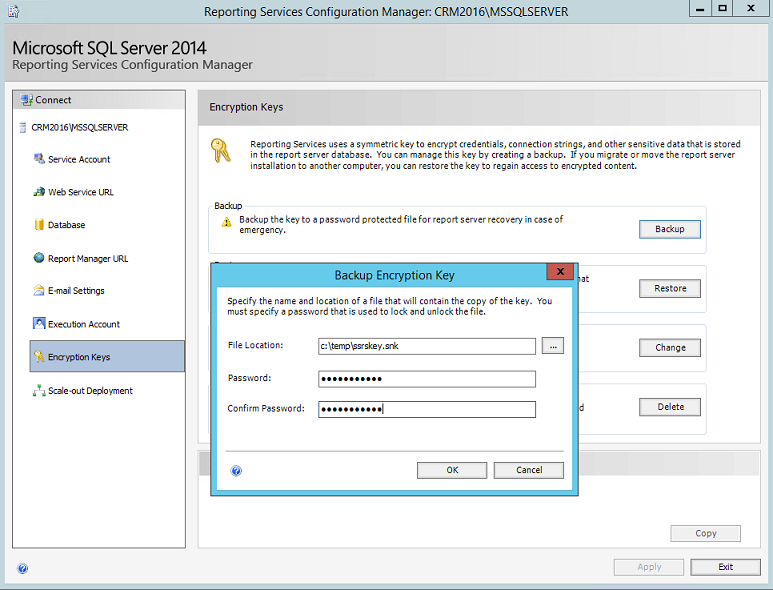This screenshot has width=773, height=590.
Task: Click the Backup Encryption Key dialog title
Action: click(394, 275)
